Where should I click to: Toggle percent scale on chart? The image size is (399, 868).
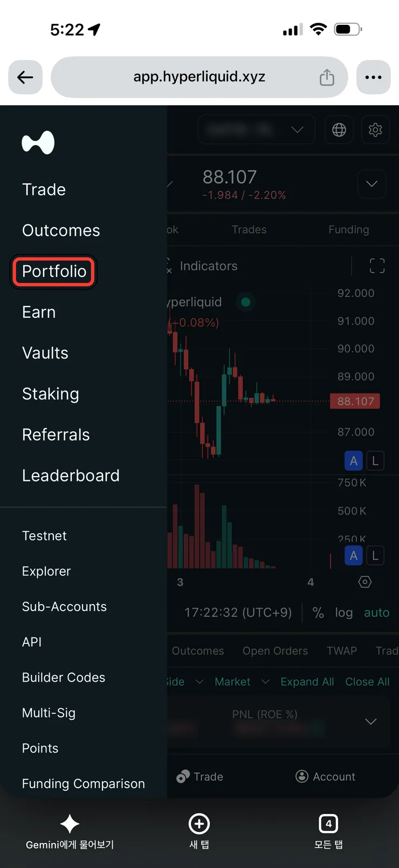[318, 613]
